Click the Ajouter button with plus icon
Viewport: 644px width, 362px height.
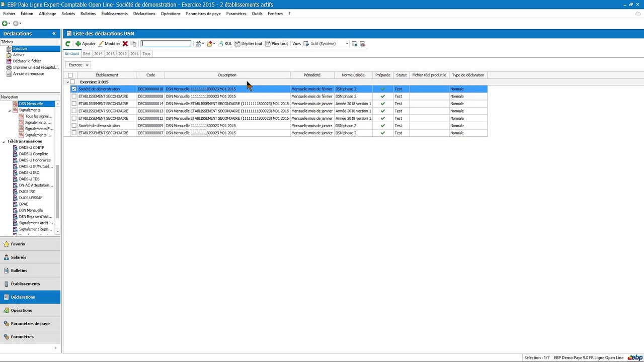coord(85,44)
